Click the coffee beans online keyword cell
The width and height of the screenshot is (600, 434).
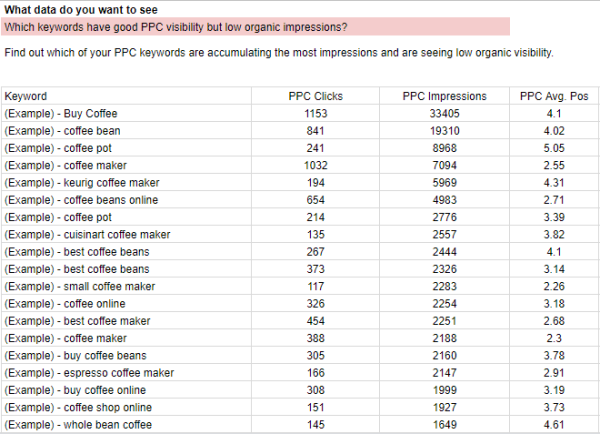point(126,200)
